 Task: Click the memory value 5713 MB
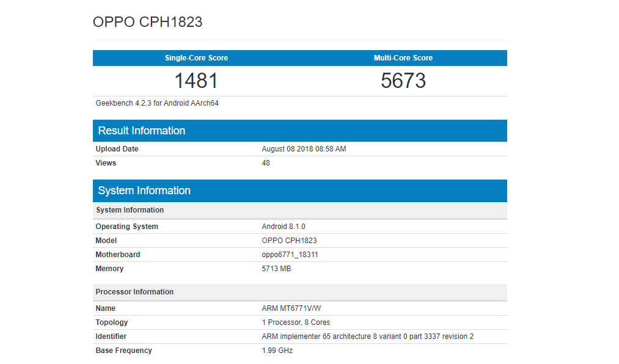(276, 269)
